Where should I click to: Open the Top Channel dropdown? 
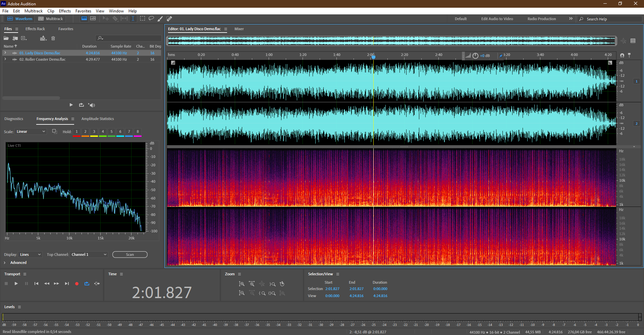point(89,255)
